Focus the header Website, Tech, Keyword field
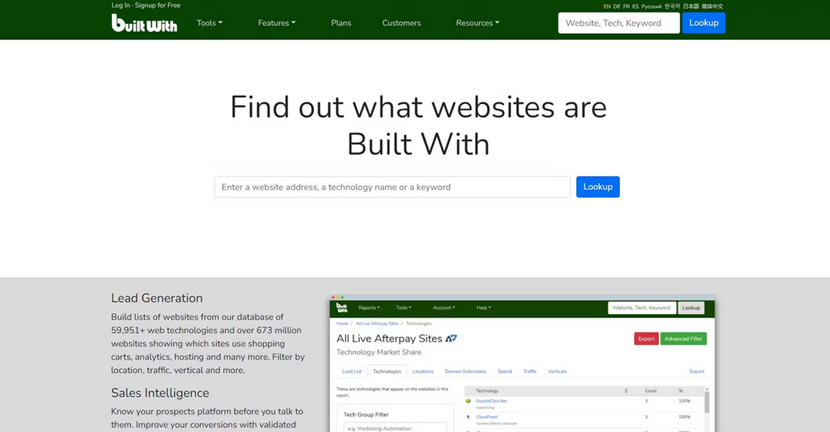This screenshot has height=432, width=830. click(618, 23)
